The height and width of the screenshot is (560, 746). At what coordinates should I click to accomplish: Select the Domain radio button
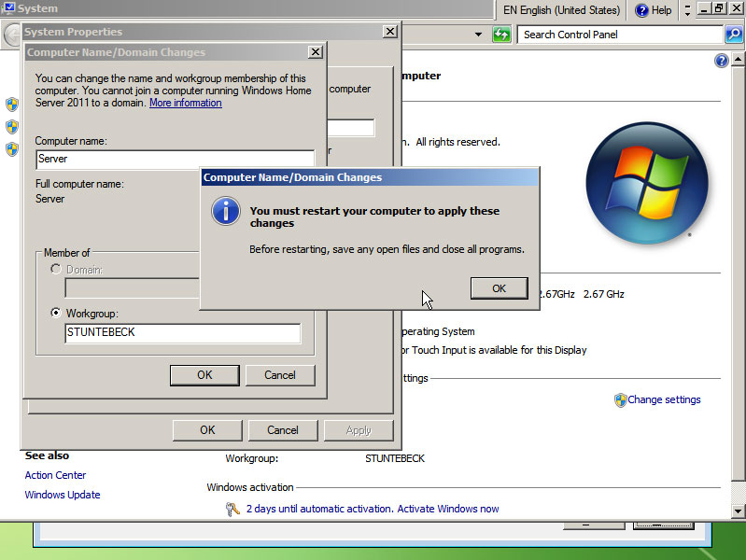(56, 270)
